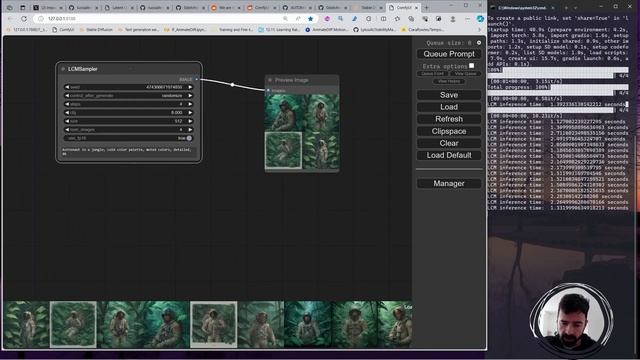Open browser split screen icon
This screenshot has width=640, height=360.
[x=383, y=19]
